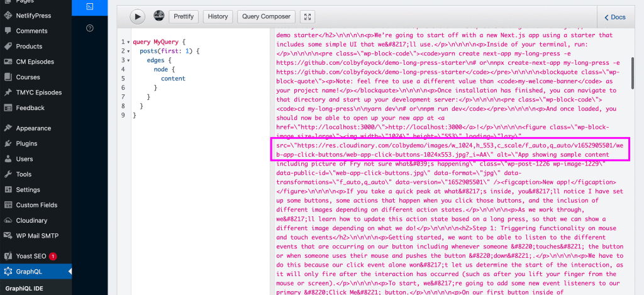
Task: Collapse the fold arrow at line 3
Action: (128, 60)
